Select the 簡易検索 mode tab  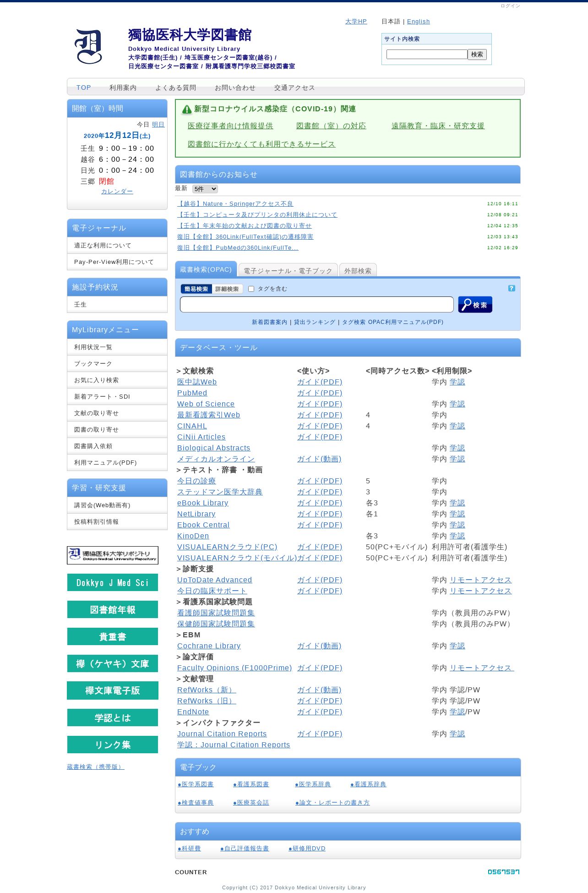pyautogui.click(x=196, y=289)
